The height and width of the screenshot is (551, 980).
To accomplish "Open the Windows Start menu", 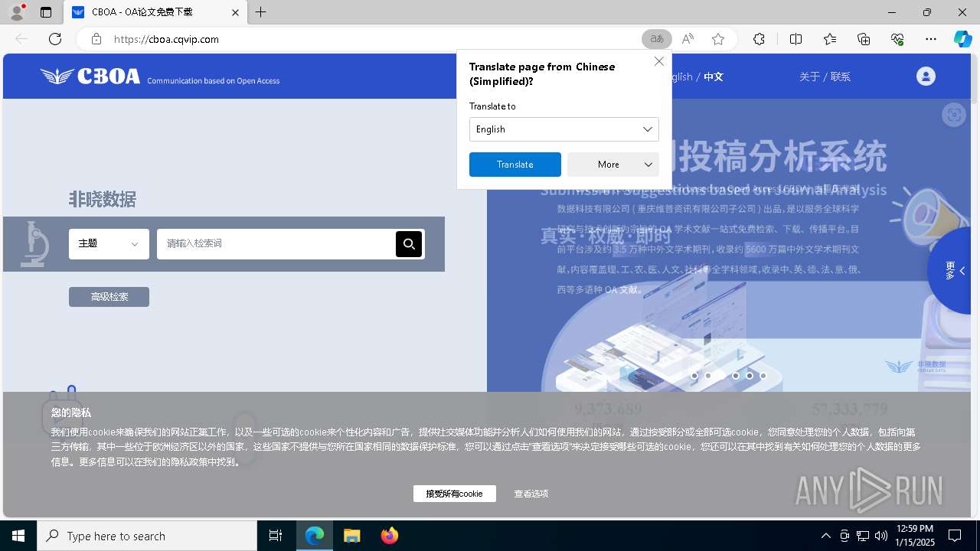I will click(18, 536).
